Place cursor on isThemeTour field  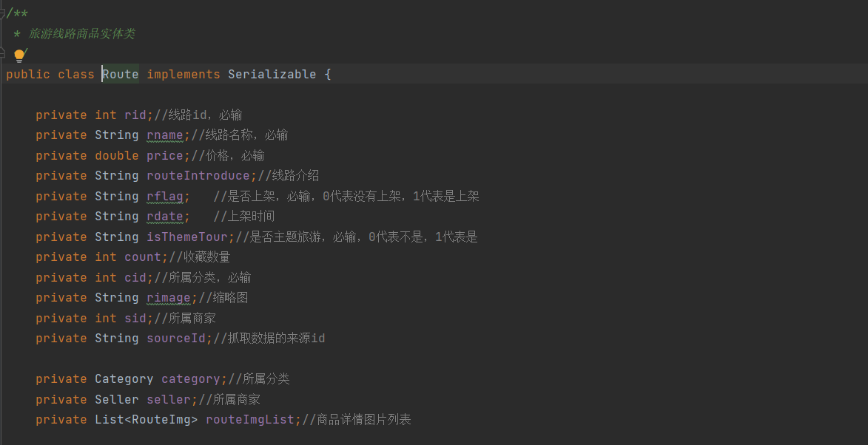point(186,237)
